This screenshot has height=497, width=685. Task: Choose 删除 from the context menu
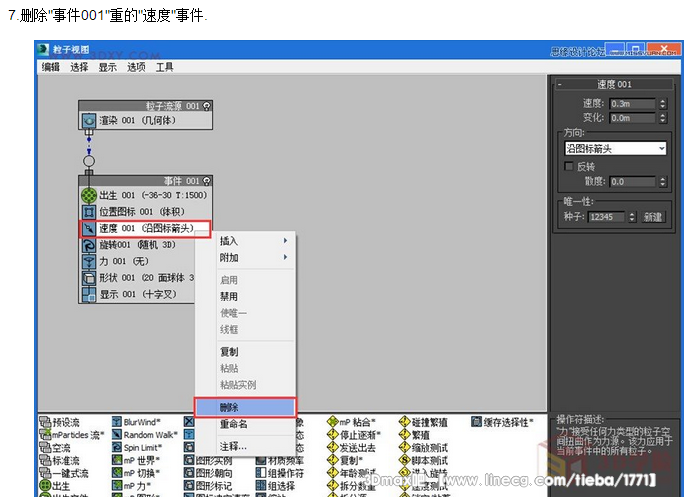point(245,407)
